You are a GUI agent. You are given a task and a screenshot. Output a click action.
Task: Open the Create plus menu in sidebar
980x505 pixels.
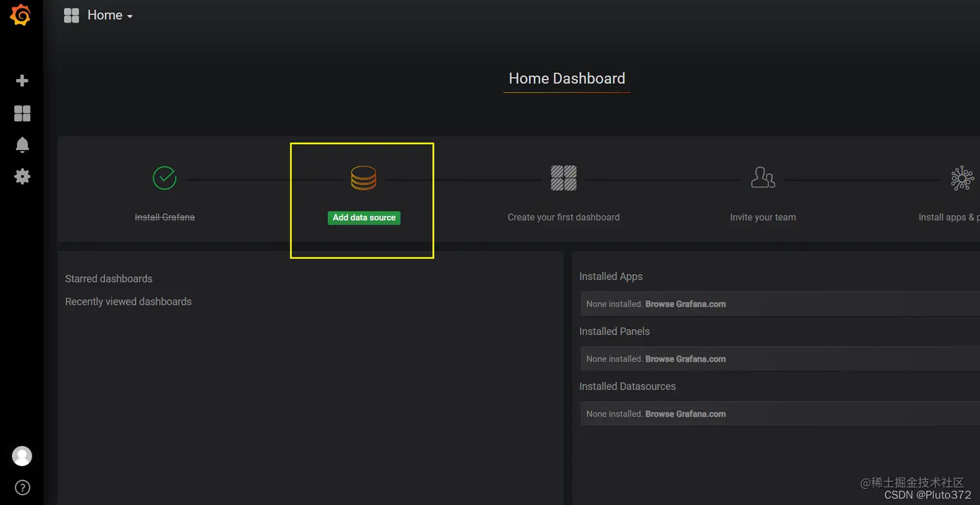(22, 80)
